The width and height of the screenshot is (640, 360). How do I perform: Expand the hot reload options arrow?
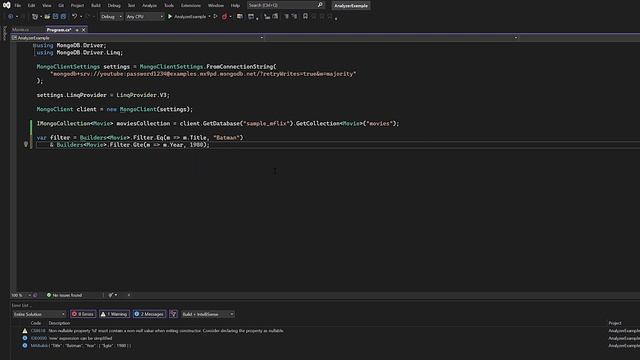click(230, 17)
